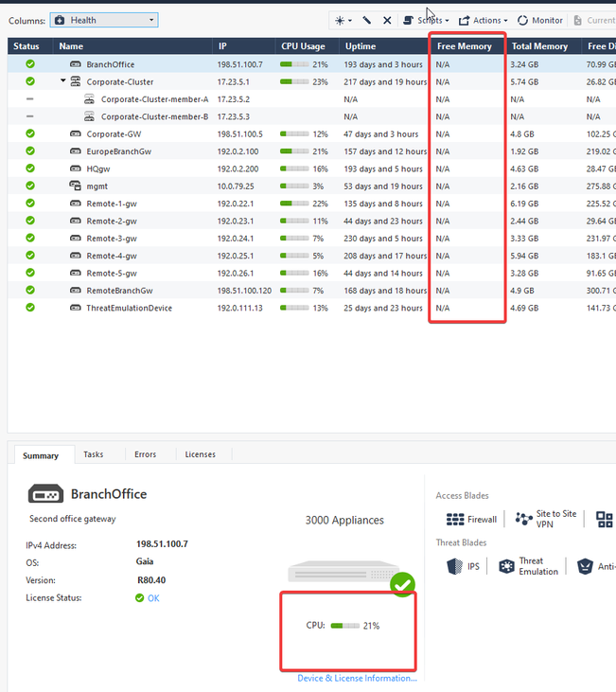616x692 pixels.
Task: Collapse the Corporate-Cluster tree node
Action: (63, 82)
